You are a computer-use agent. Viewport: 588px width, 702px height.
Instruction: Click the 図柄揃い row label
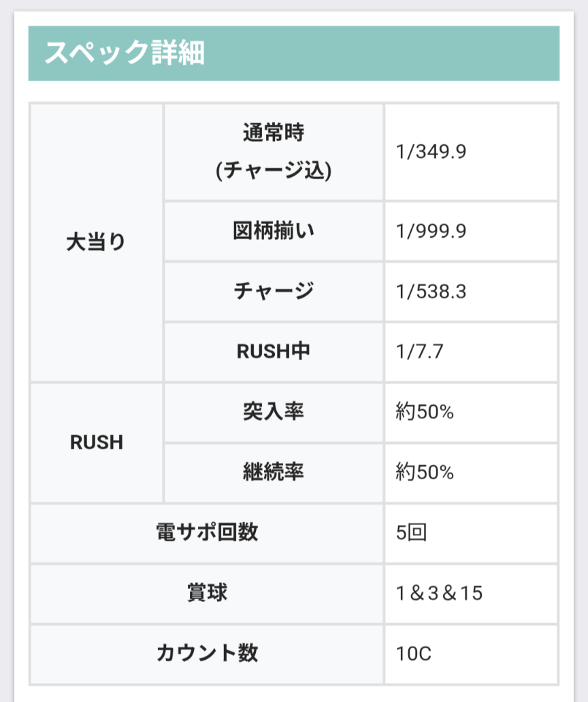tap(274, 232)
